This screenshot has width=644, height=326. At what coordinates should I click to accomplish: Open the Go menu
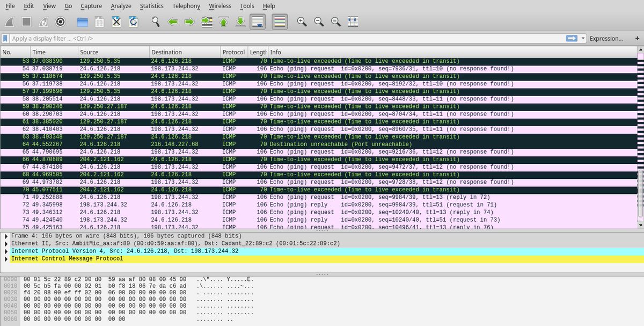point(68,6)
